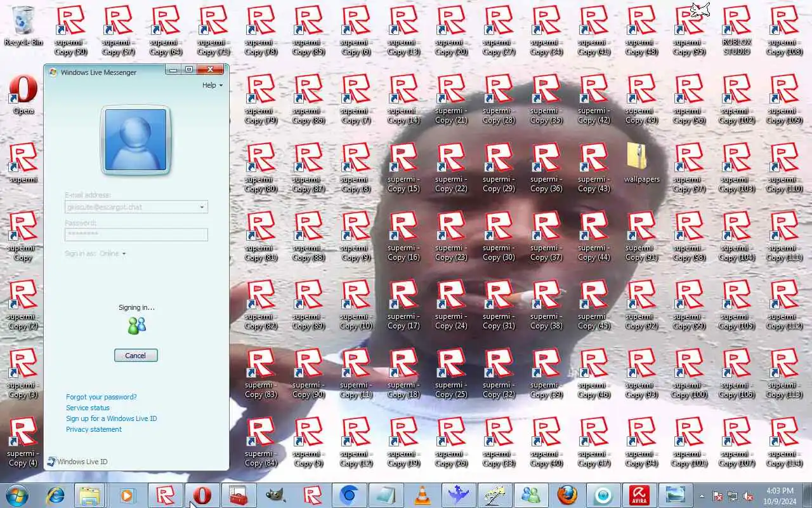Launch VLC media player from taskbar
Viewport: 812px width, 508px height.
pos(421,495)
